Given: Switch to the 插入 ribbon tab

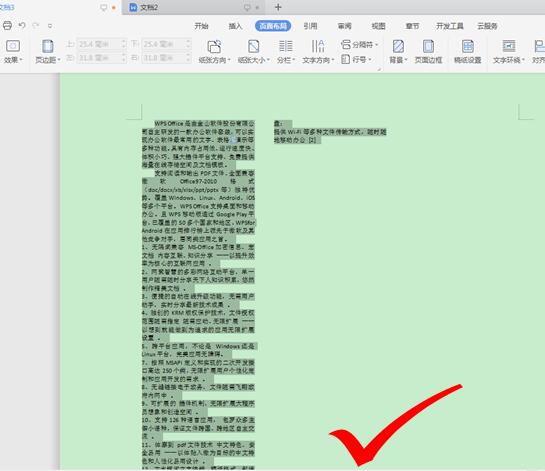Looking at the screenshot, I should point(235,26).
